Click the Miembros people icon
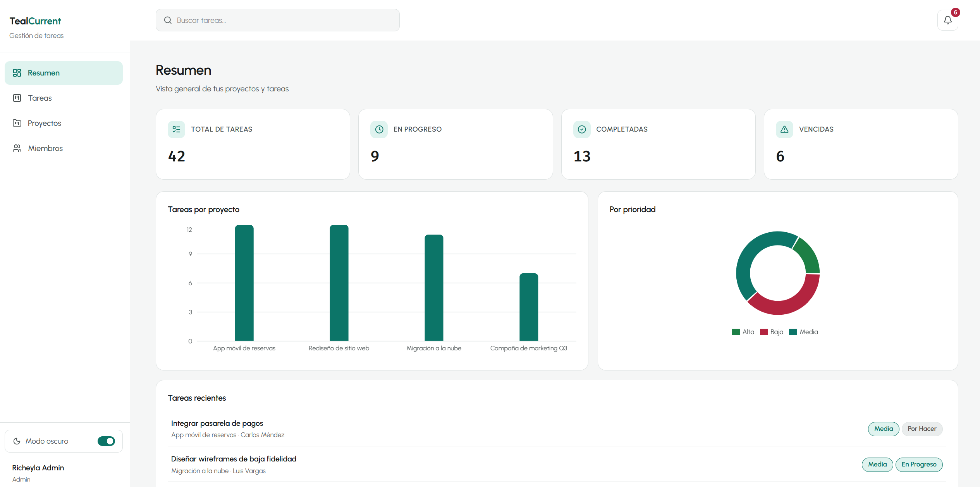 click(x=17, y=148)
